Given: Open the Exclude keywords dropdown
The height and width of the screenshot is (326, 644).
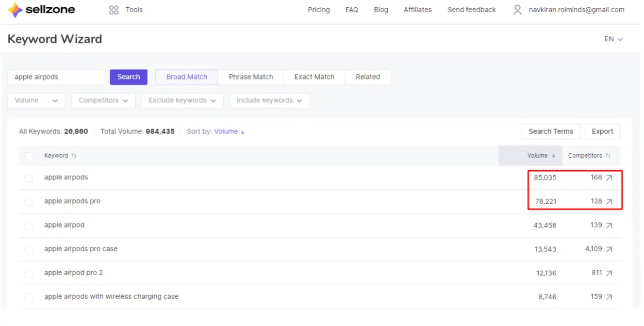Looking at the screenshot, I should pyautogui.click(x=182, y=100).
